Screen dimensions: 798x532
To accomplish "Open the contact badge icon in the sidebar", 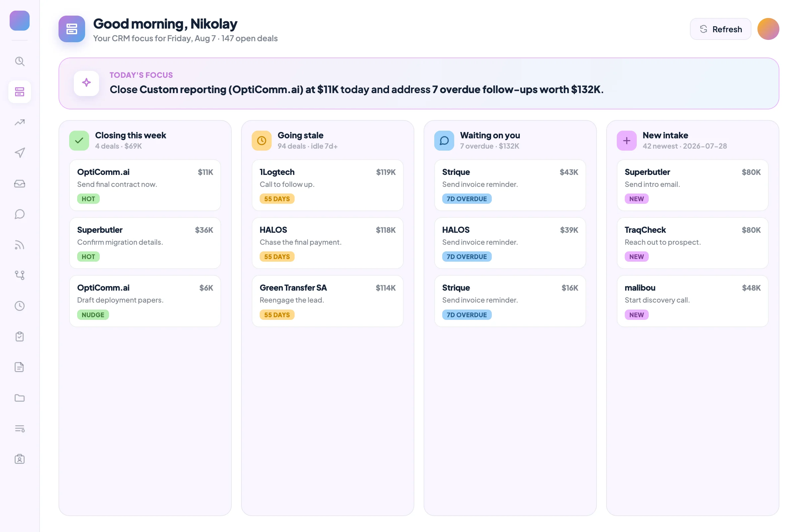I will [x=20, y=459].
